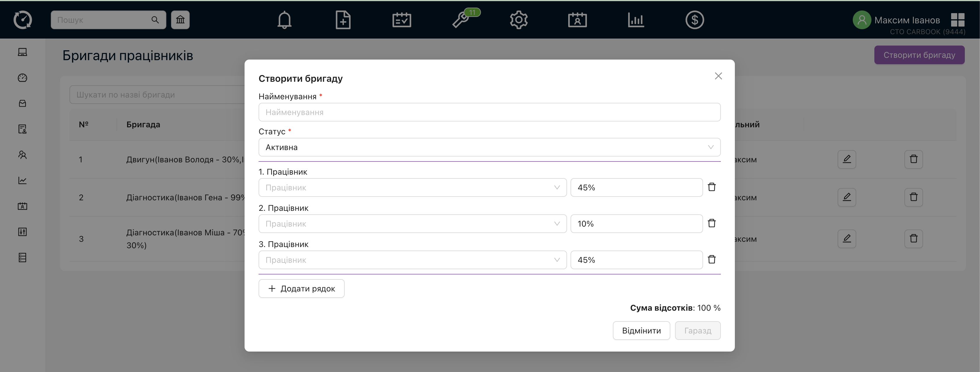Click the bar chart reports icon
The width and height of the screenshot is (980, 372).
point(636,20)
